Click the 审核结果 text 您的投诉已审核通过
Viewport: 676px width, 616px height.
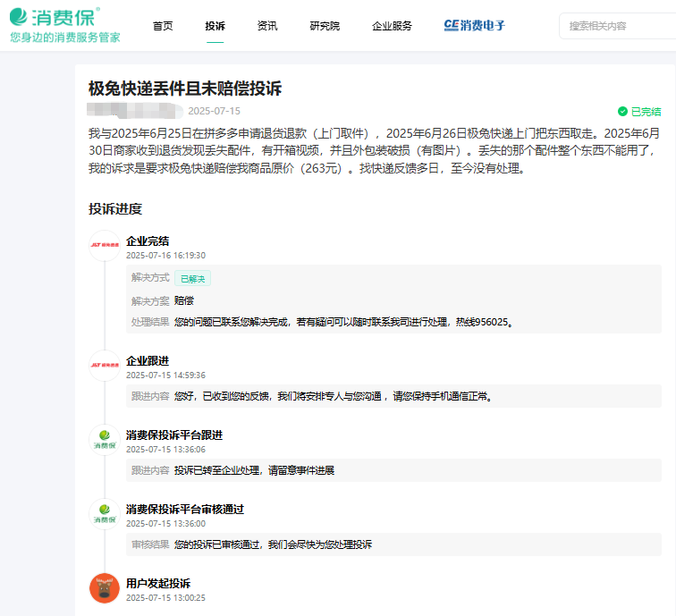273,544
